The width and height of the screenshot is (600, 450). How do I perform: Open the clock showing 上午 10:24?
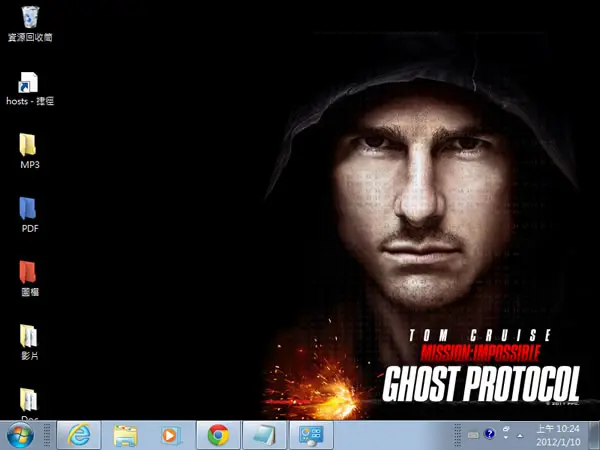[558, 435]
